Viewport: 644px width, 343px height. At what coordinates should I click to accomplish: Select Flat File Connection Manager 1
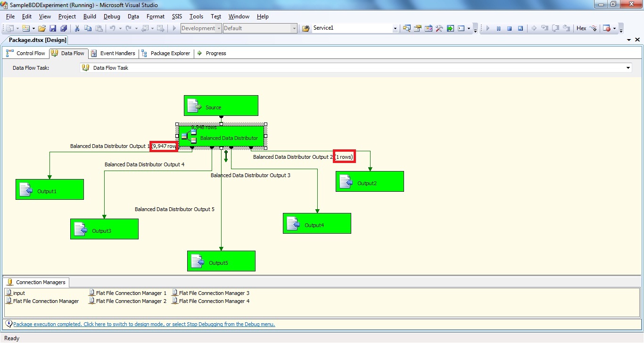(x=128, y=293)
